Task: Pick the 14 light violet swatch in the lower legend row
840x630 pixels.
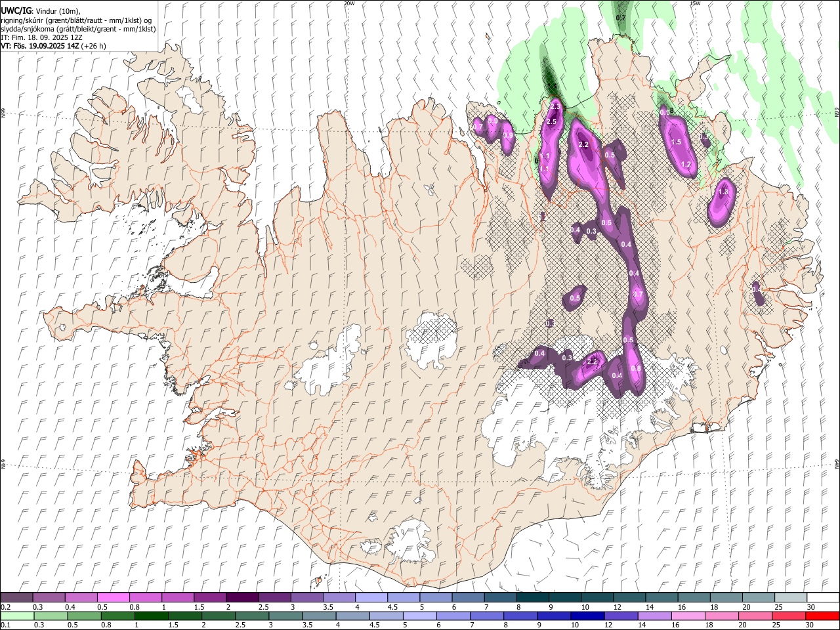Action: [654, 616]
